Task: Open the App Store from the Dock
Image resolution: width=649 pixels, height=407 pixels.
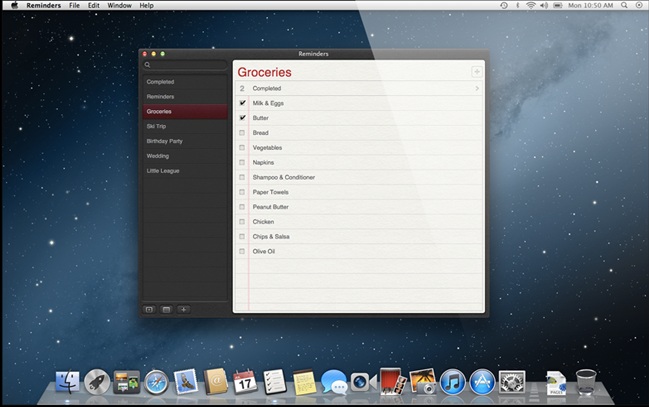Action: 482,382
